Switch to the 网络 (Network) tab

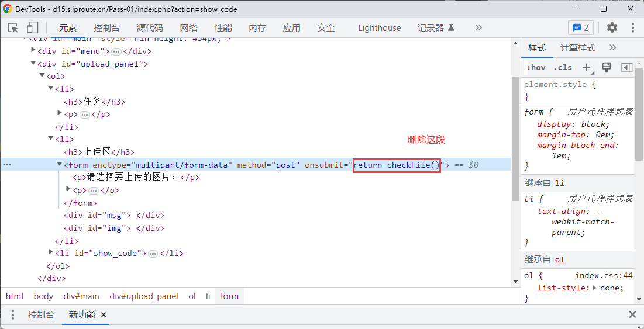(x=188, y=27)
